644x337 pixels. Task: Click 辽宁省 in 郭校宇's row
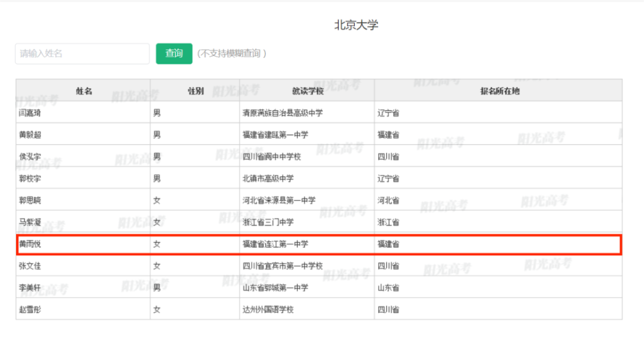[388, 178]
